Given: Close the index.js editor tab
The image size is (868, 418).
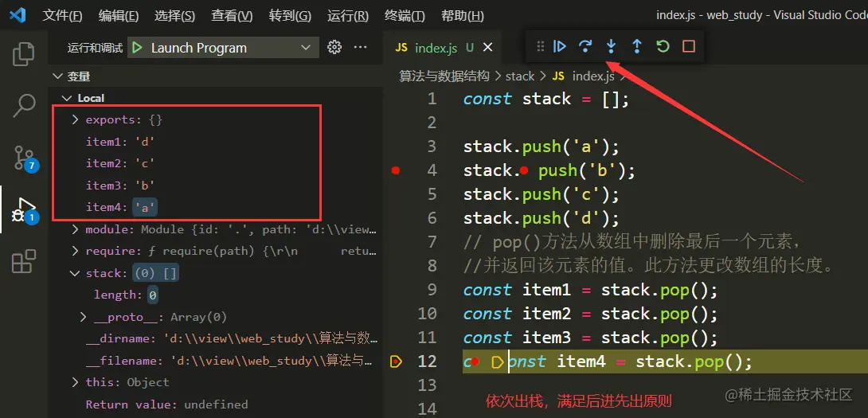Looking at the screenshot, I should coord(487,48).
